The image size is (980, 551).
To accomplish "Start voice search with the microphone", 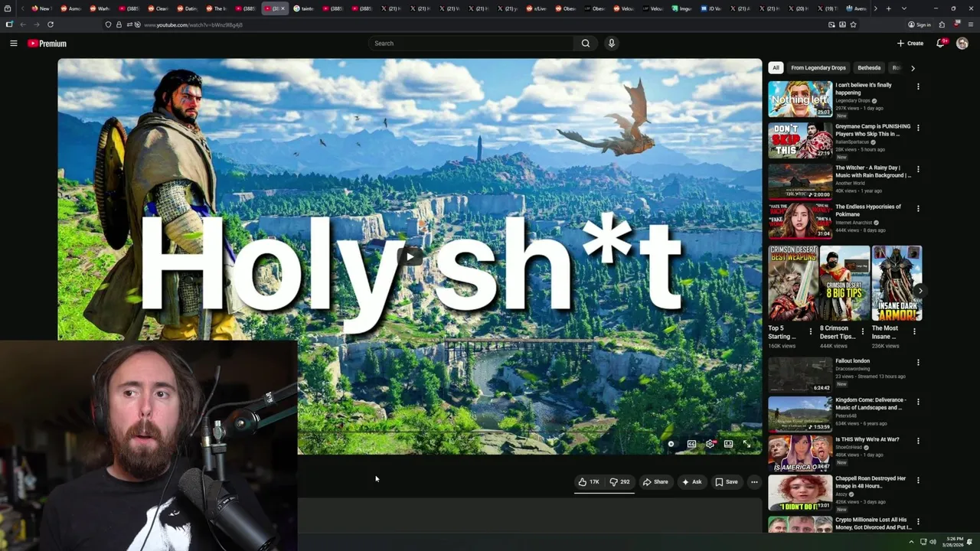I will (x=611, y=44).
